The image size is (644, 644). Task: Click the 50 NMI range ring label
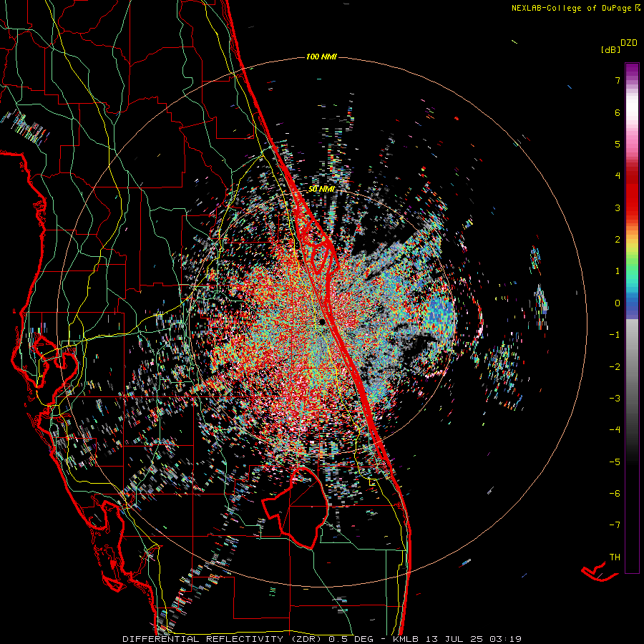(321, 189)
